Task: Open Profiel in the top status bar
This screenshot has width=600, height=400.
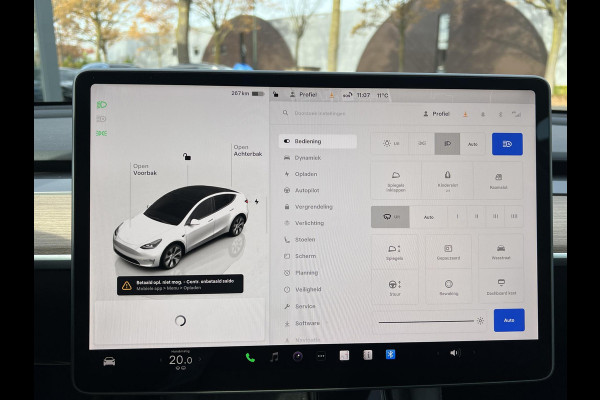Action: tap(303, 95)
